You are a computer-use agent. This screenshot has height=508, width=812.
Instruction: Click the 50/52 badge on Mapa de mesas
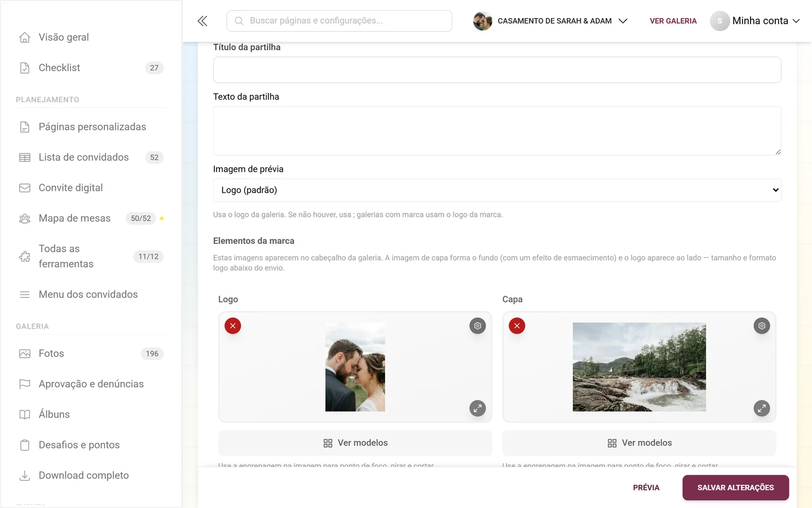coord(141,218)
